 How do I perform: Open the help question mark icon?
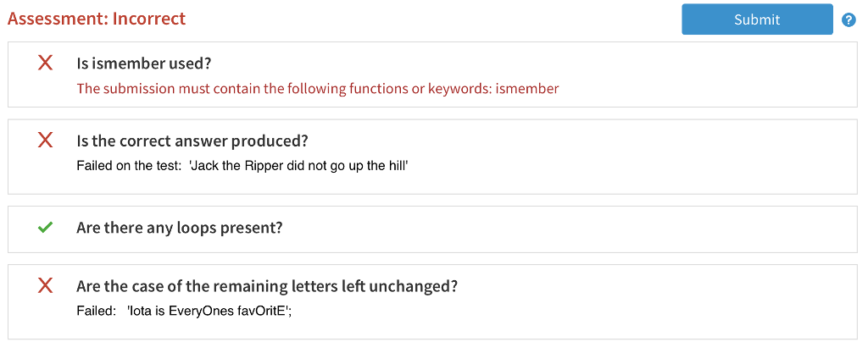tap(849, 20)
